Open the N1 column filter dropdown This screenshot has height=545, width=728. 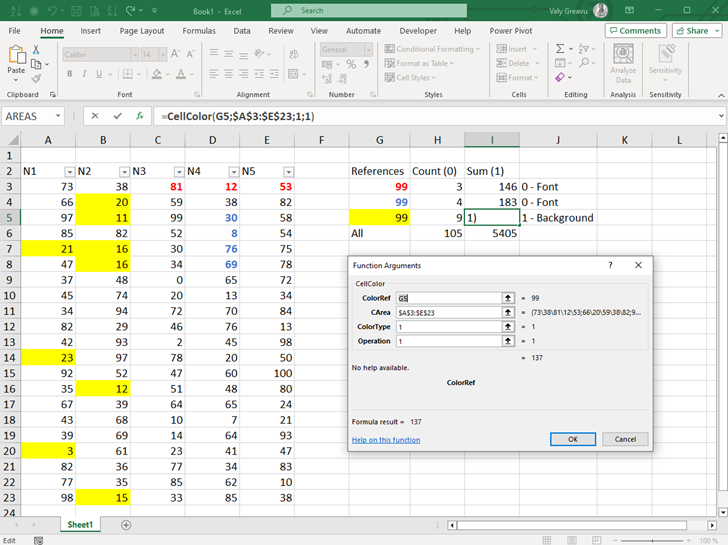pos(68,172)
